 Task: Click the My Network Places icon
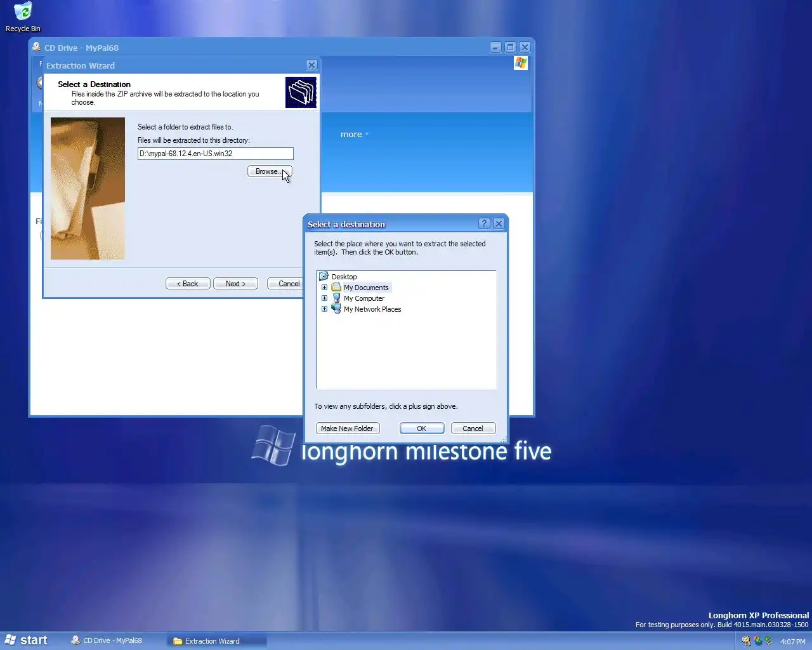tap(336, 309)
